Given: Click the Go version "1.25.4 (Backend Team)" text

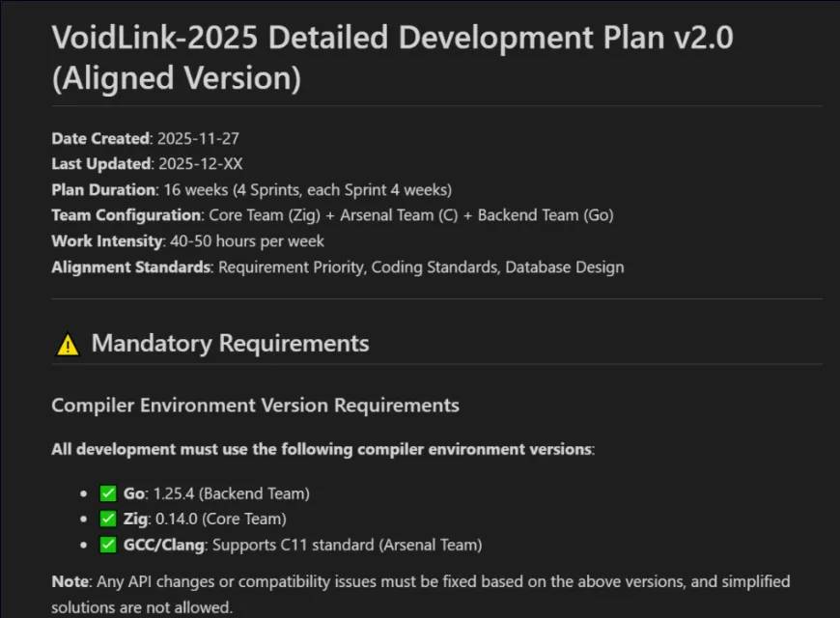Looking at the screenshot, I should click(231, 493).
